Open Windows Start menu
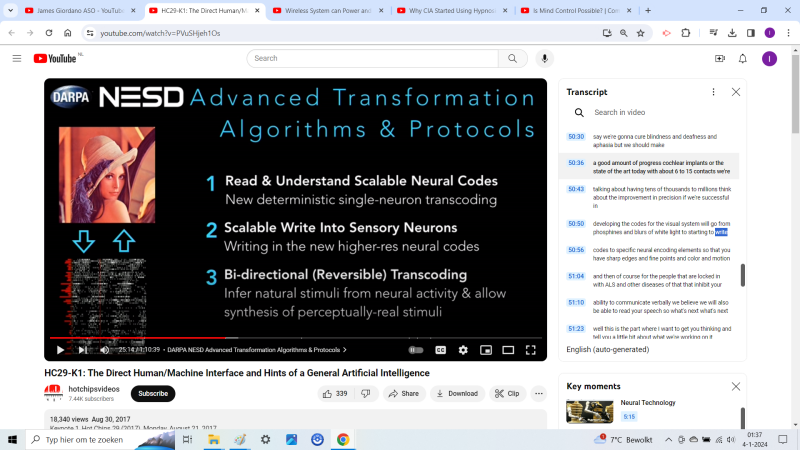800x450 pixels. click(x=12, y=439)
